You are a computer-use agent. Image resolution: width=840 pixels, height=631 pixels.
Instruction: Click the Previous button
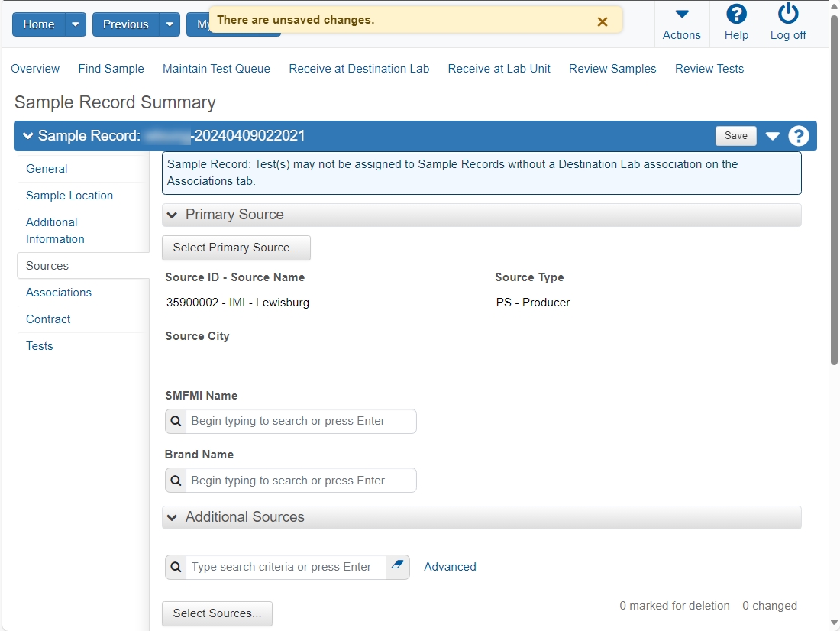coord(126,24)
